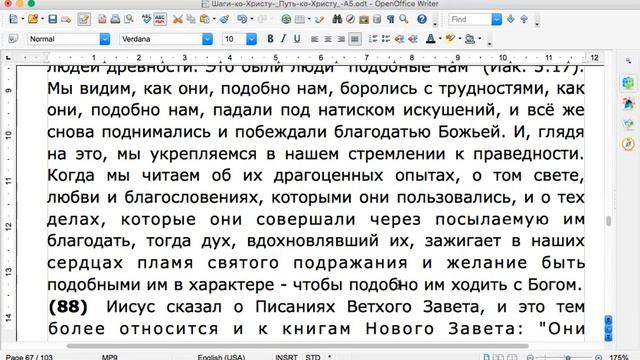Find next occurrence down arrow
This screenshot has height=360, width=640.
coord(511,19)
